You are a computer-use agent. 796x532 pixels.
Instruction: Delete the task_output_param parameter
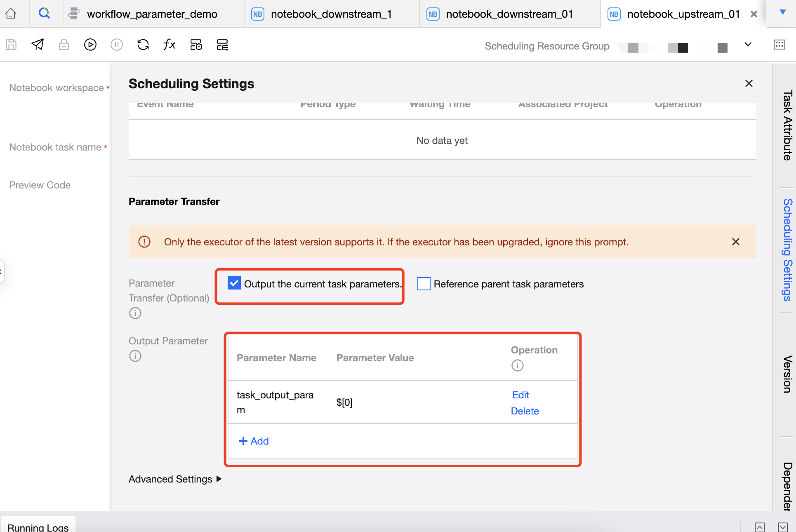525,411
